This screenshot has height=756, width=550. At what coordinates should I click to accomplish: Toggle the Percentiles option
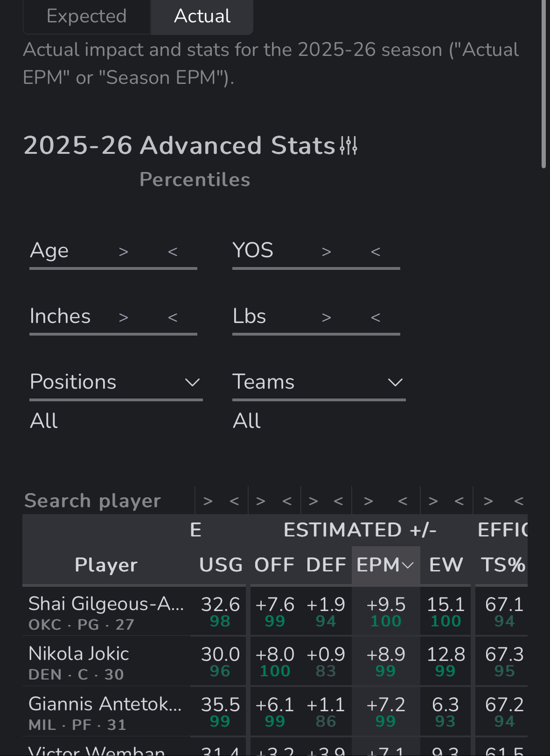[195, 180]
